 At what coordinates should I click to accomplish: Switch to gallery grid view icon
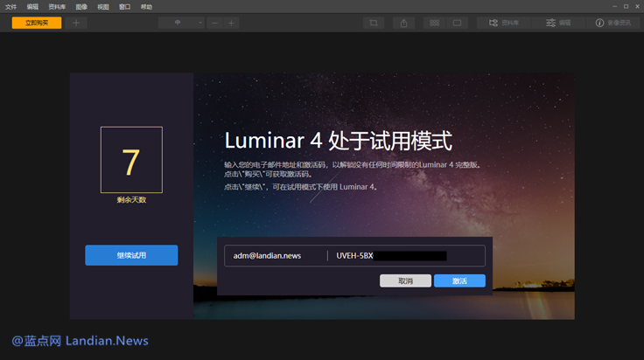[434, 23]
